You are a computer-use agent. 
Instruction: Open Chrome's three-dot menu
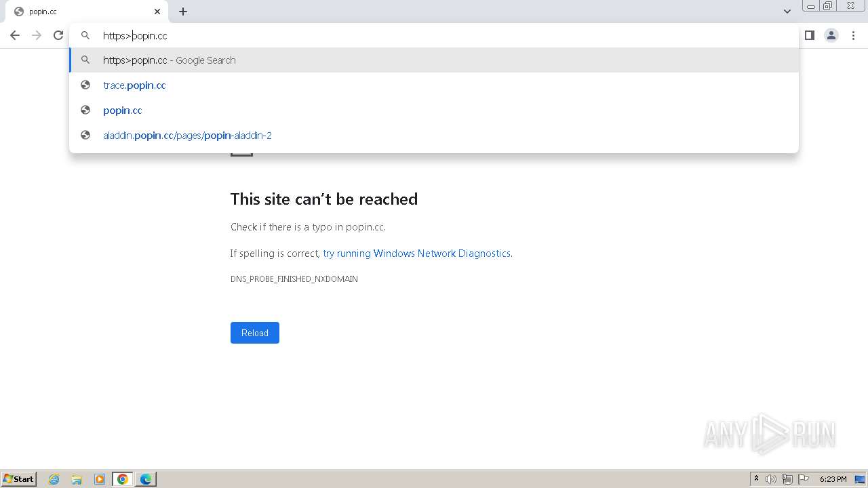[853, 35]
